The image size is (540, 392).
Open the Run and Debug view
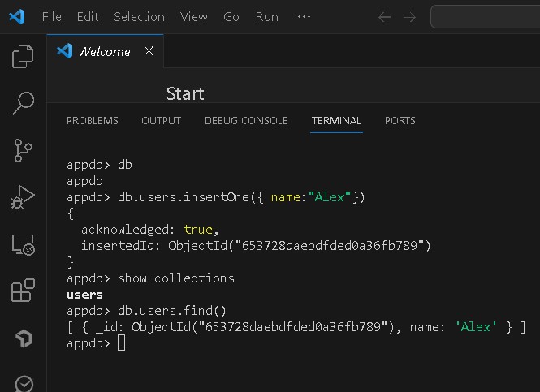click(x=23, y=197)
